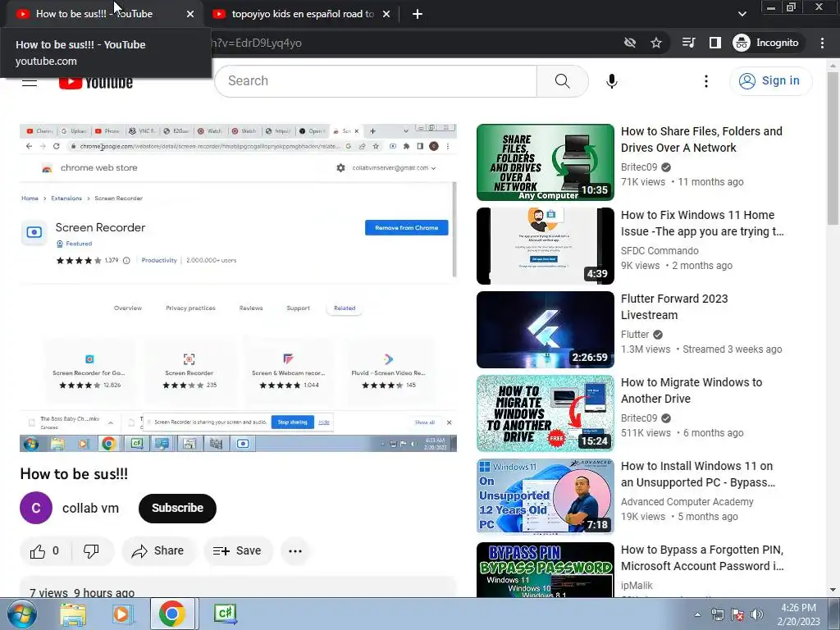Click the YouTube Search input field
The image size is (840, 630).
click(x=376, y=81)
